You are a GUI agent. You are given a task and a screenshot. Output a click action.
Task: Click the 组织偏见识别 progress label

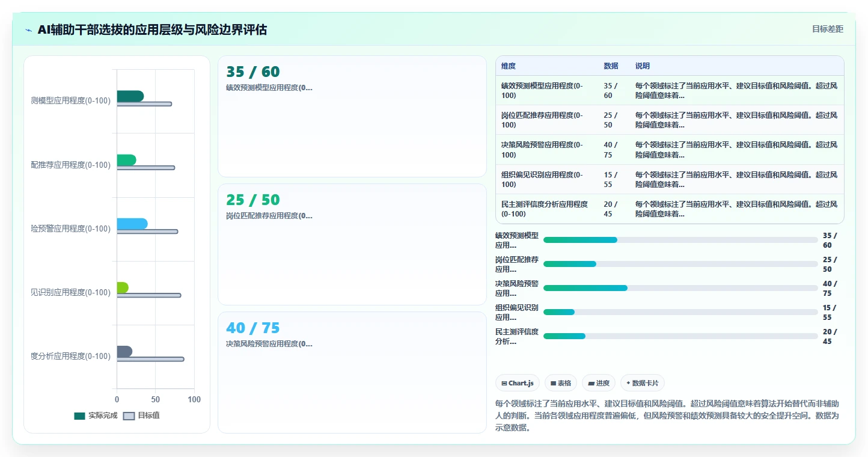[517, 312]
